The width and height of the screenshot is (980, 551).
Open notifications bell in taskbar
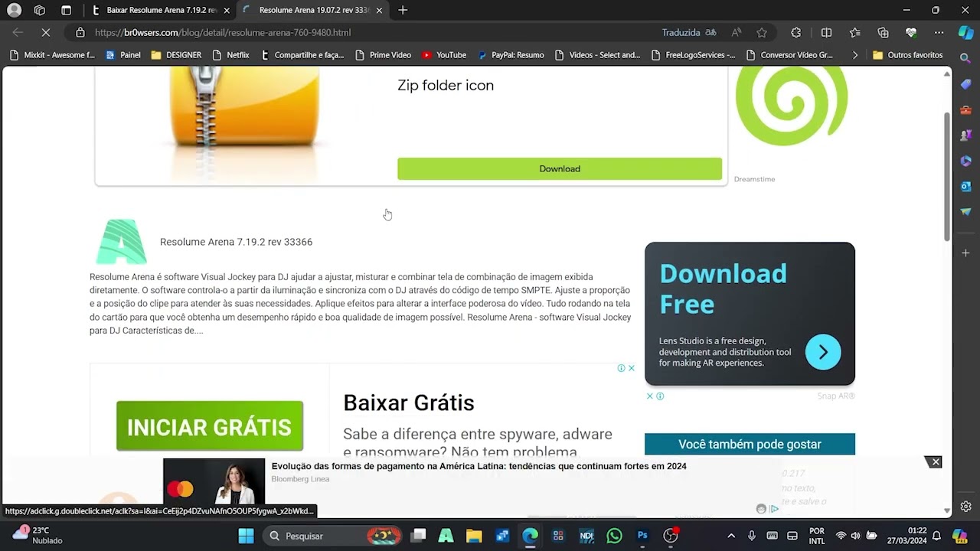point(936,536)
